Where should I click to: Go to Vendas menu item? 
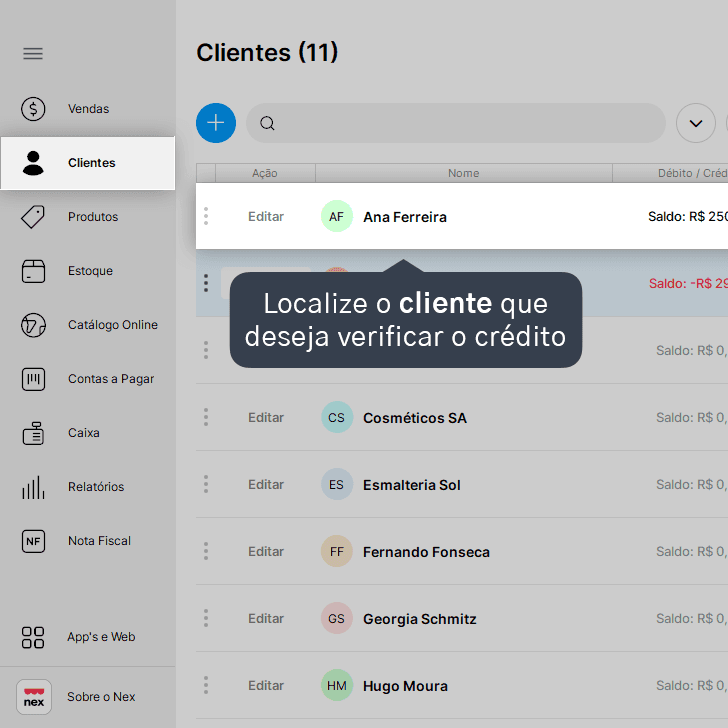(x=88, y=109)
